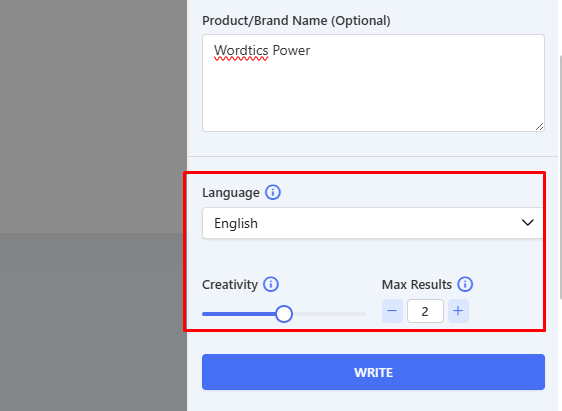Click the misspelled word Wordtics

pyautogui.click(x=241, y=51)
